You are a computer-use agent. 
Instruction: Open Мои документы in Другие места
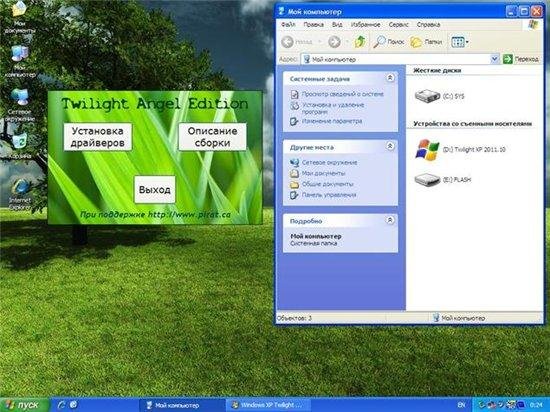pos(323,173)
